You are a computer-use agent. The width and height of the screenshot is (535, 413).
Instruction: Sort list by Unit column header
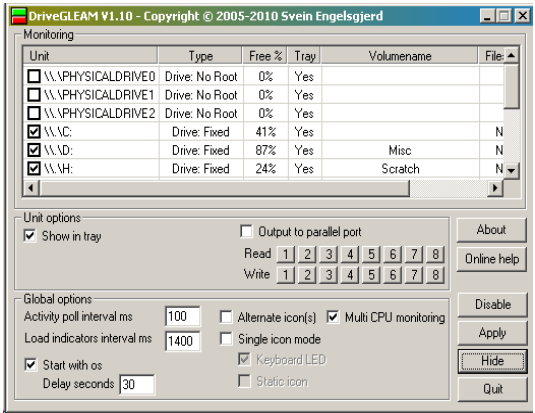(90, 56)
